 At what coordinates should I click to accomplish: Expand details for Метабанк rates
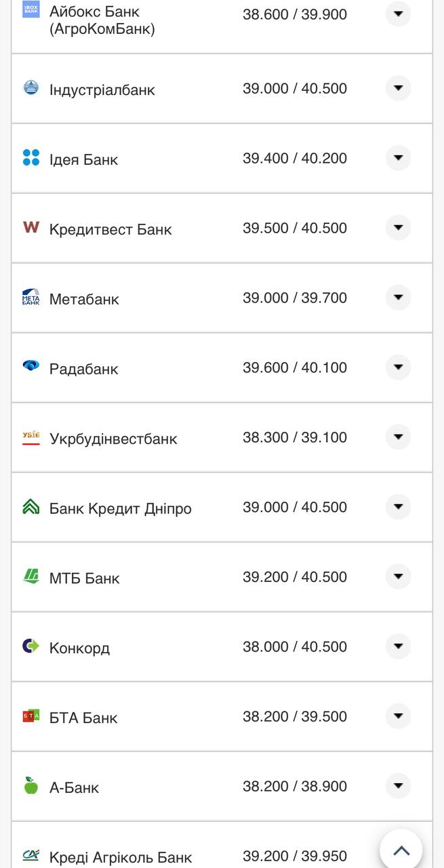(x=398, y=297)
